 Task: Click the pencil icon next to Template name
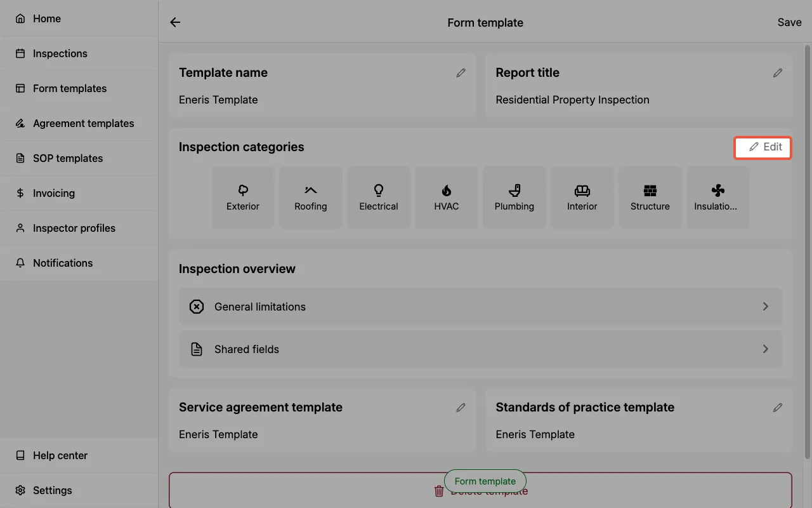coord(461,72)
